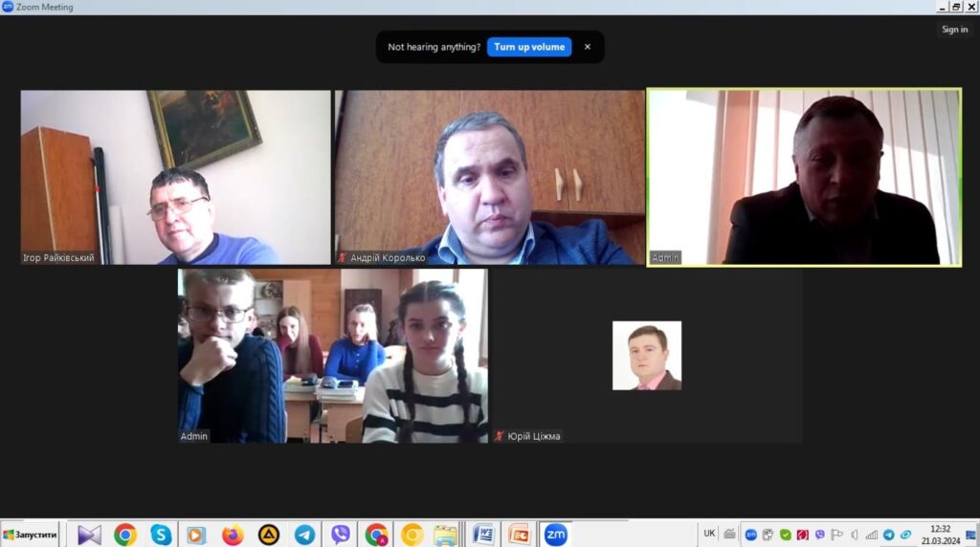Open the Запустити start menu
The width and height of the screenshot is (980, 547).
pyautogui.click(x=31, y=535)
